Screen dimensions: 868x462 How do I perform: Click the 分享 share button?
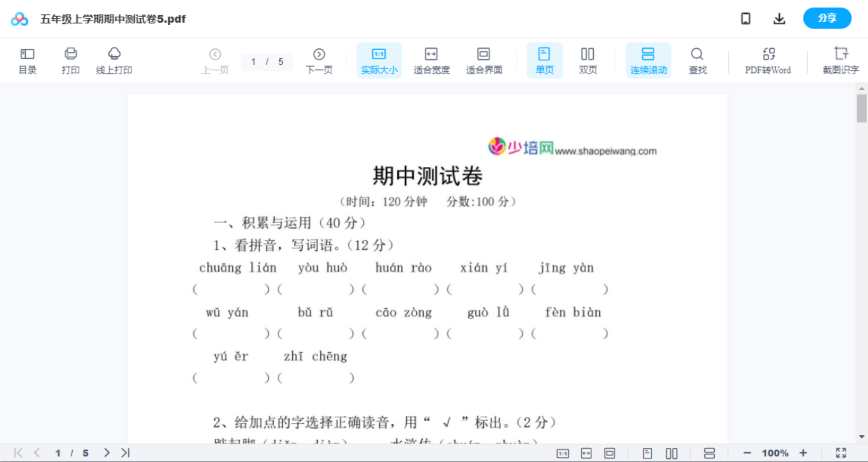pyautogui.click(x=827, y=18)
